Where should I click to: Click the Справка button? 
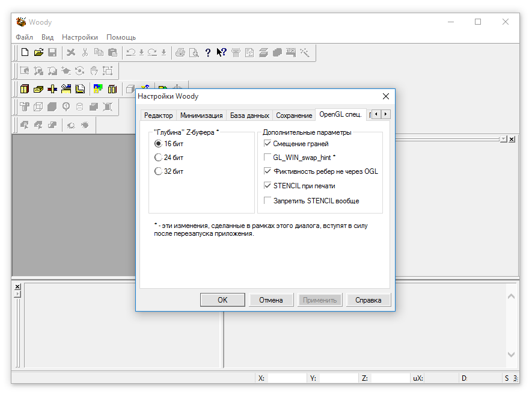368,300
